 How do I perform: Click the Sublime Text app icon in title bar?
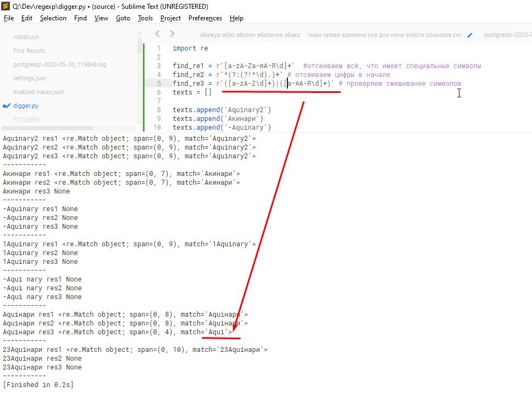pyautogui.click(x=5, y=6)
